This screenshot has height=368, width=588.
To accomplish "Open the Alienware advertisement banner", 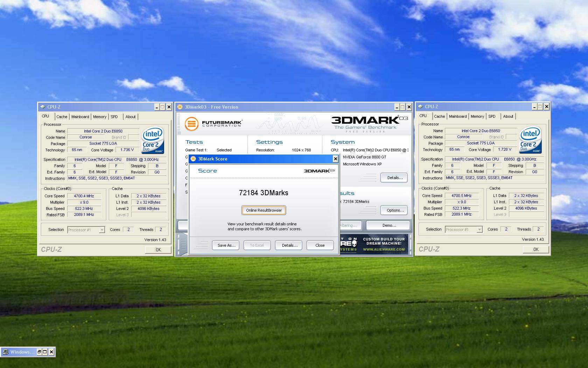I will pos(374,244).
